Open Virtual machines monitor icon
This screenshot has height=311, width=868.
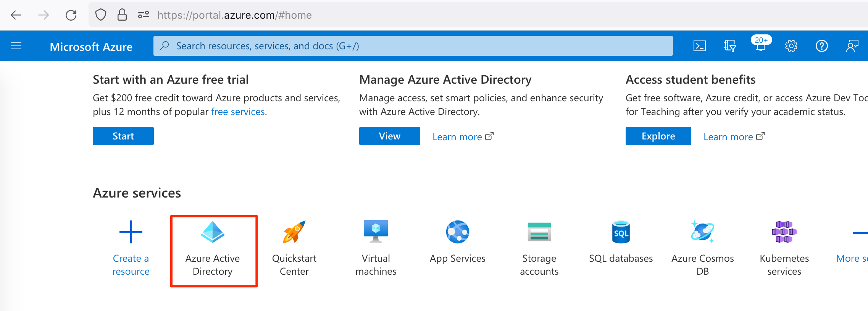(376, 231)
